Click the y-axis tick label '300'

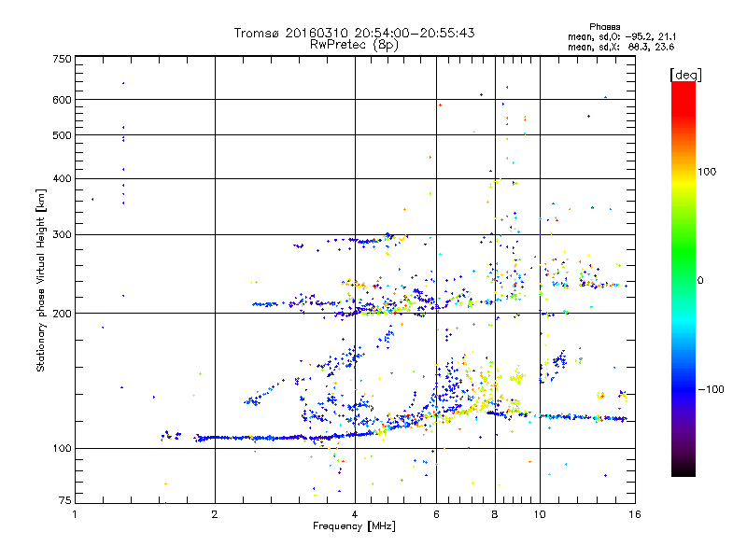coord(62,234)
